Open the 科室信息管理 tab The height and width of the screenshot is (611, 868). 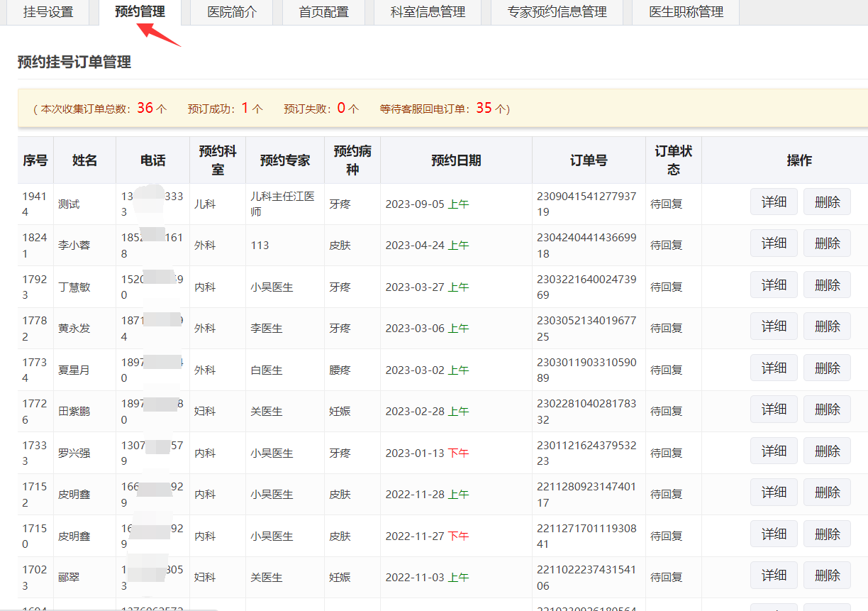427,12
